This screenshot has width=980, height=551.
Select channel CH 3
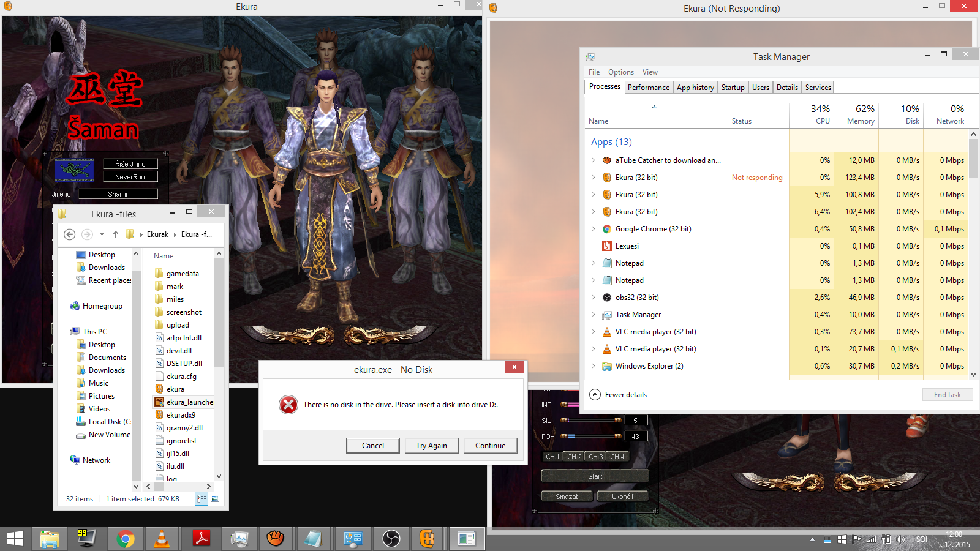pos(596,457)
